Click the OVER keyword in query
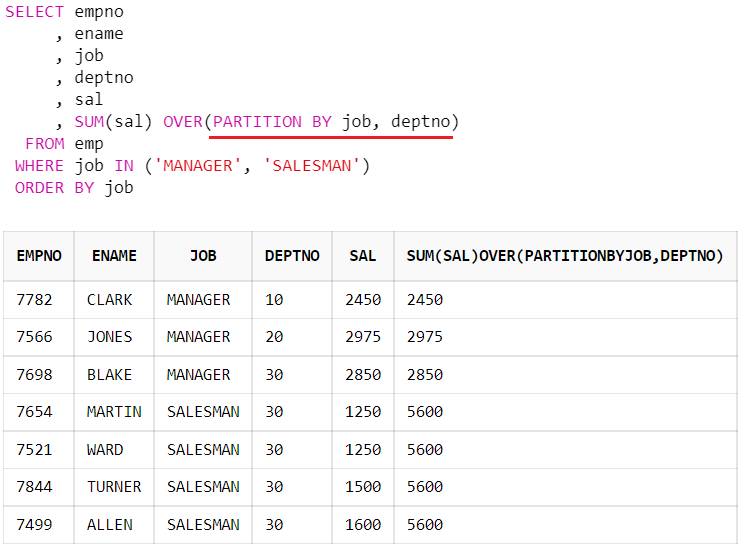 click(183, 122)
